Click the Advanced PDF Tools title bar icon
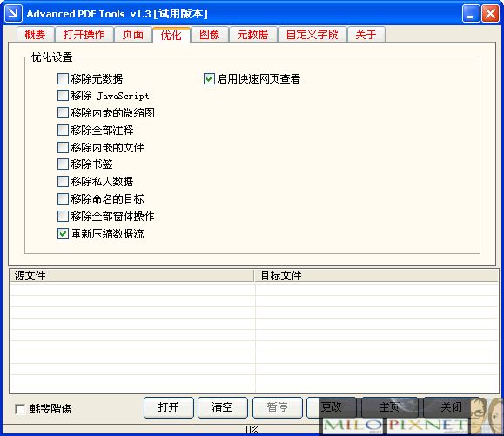 pos(13,13)
